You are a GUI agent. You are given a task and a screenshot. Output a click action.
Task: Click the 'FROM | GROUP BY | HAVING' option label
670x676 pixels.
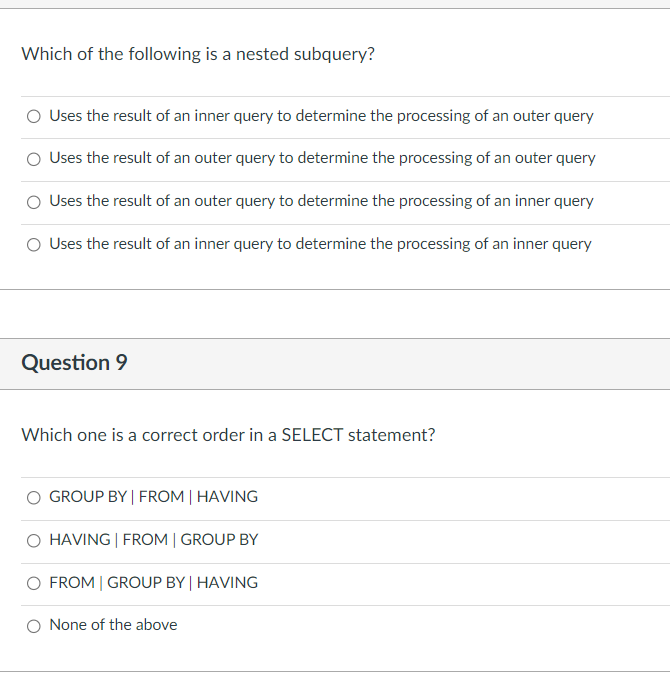[x=153, y=582]
